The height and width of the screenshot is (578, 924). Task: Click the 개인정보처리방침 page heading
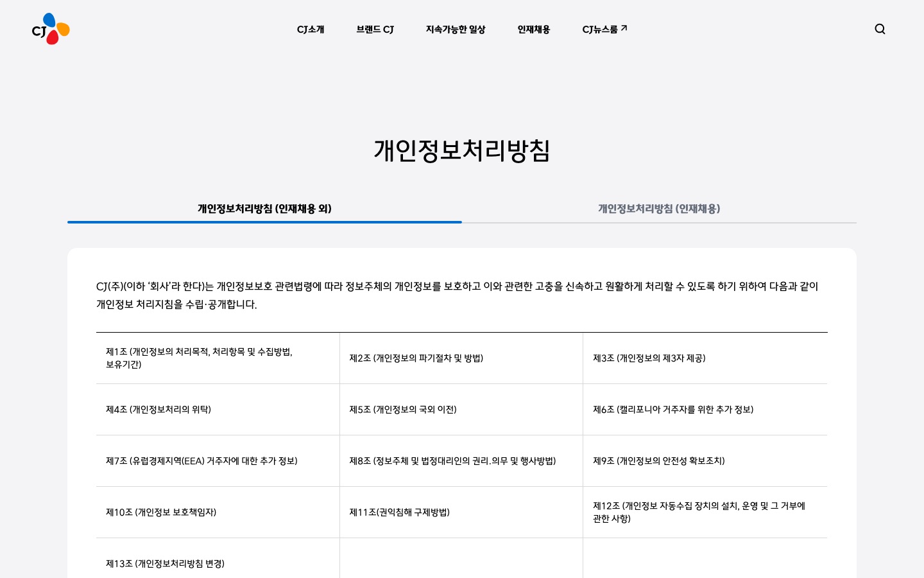462,151
